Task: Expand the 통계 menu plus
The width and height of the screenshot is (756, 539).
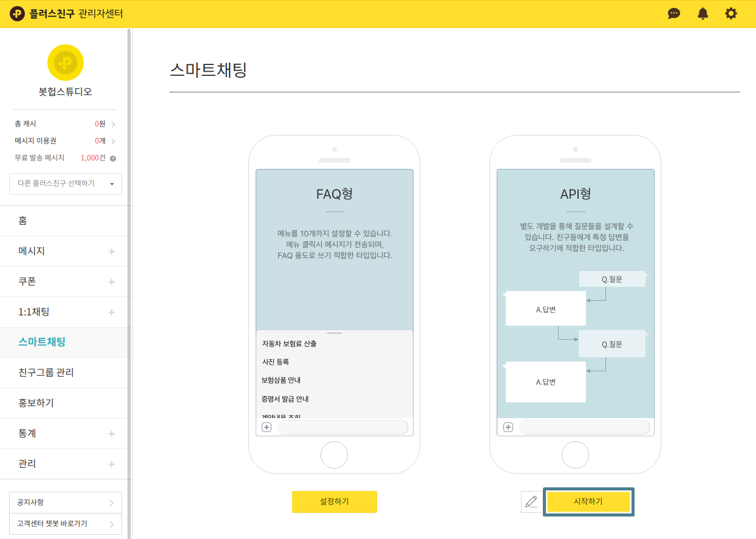Action: click(x=112, y=434)
